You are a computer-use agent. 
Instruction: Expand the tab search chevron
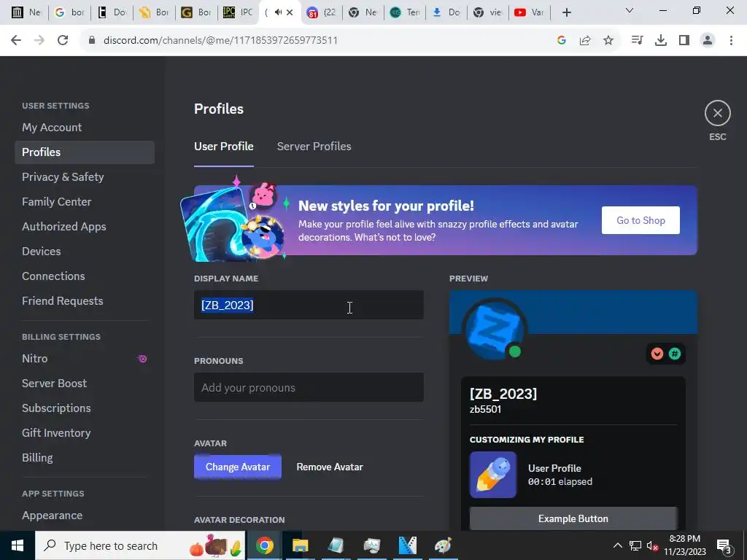coord(630,10)
